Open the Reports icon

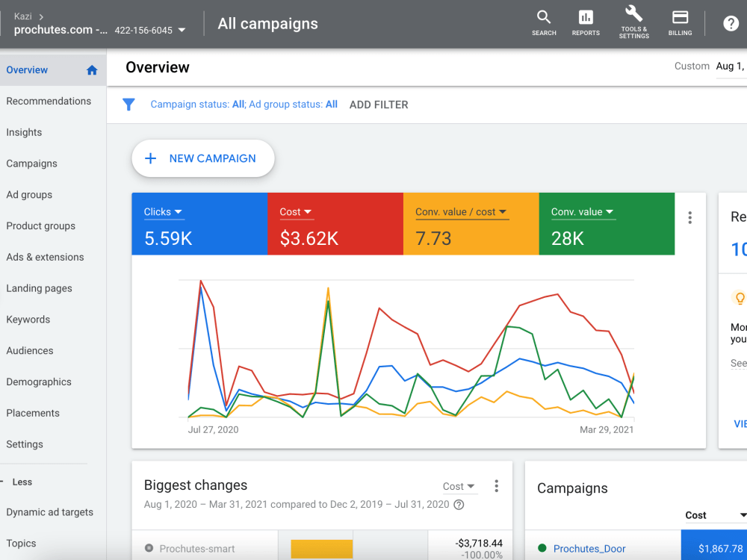[586, 23]
